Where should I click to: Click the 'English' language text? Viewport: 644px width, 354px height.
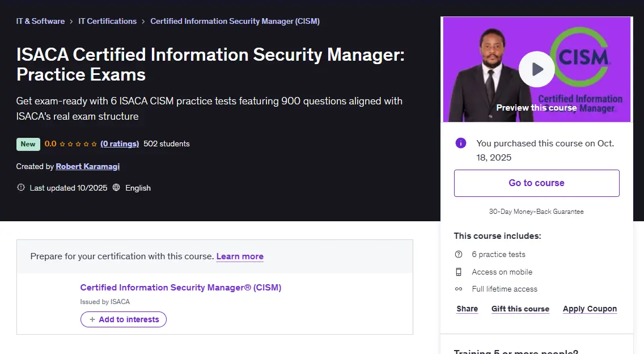[138, 188]
